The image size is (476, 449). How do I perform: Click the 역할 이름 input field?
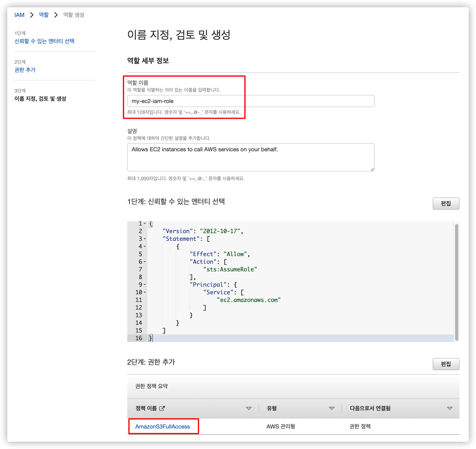coord(250,101)
